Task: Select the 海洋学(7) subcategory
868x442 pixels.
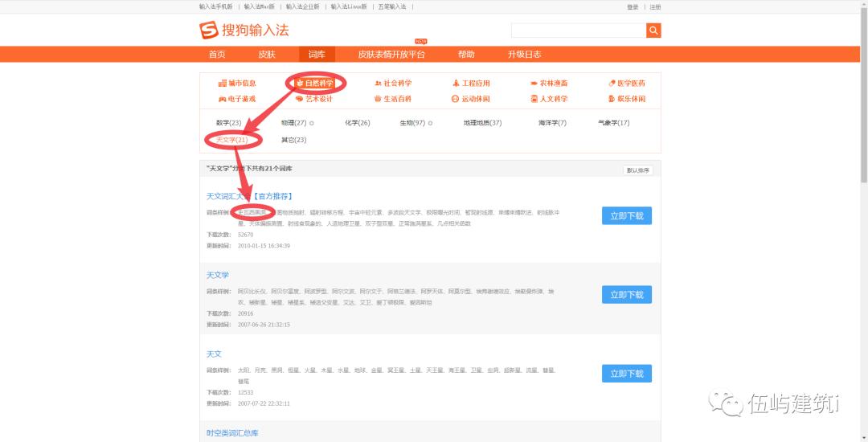Action: [552, 123]
